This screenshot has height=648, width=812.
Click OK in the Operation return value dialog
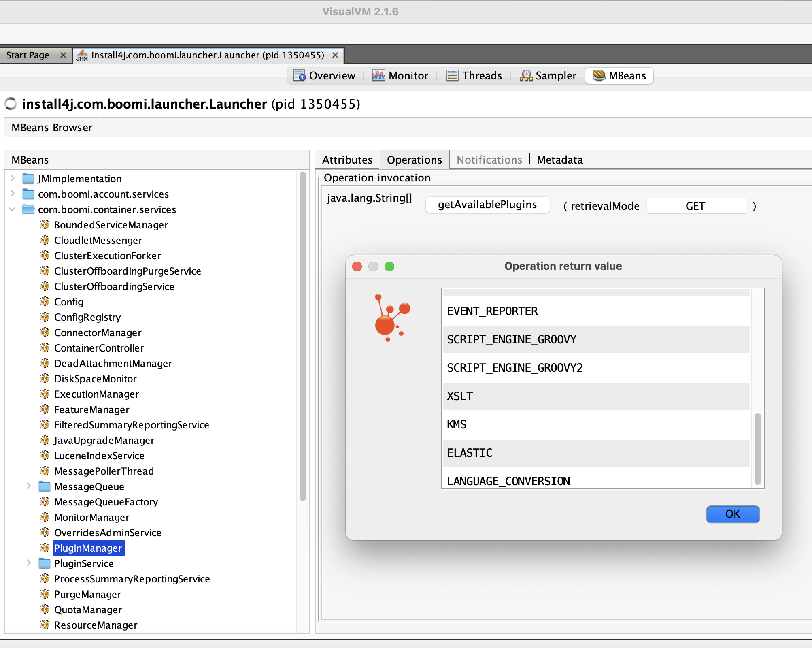[732, 514]
